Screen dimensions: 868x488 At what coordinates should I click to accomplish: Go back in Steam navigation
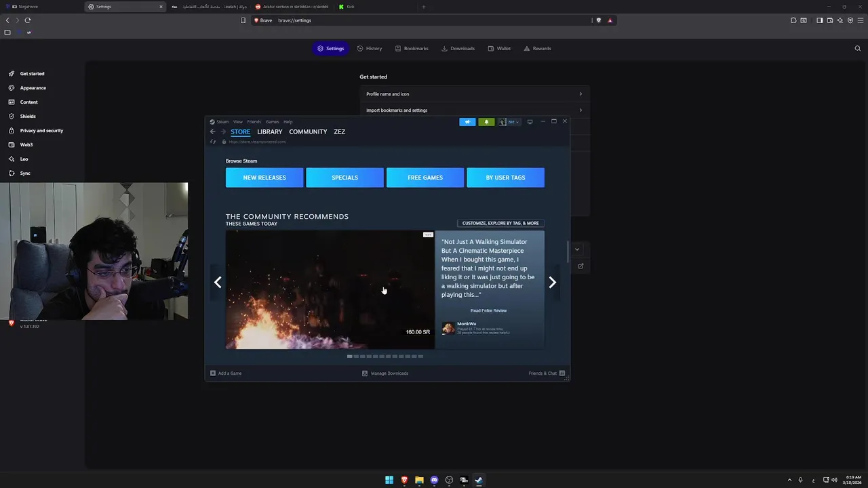[212, 131]
